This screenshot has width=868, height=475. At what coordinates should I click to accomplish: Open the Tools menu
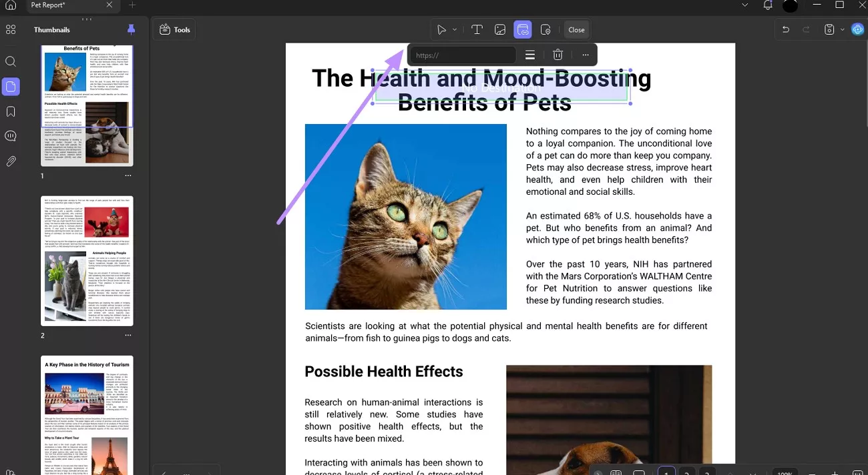tap(174, 29)
